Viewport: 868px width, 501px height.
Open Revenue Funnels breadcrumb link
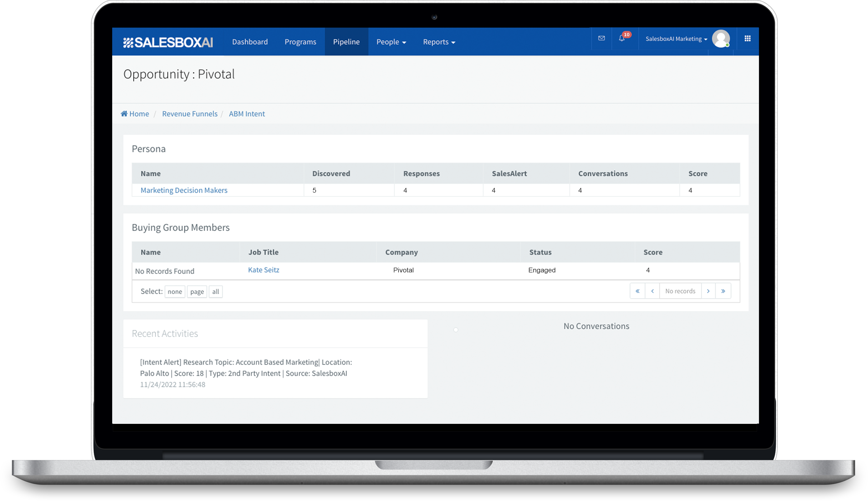190,114
